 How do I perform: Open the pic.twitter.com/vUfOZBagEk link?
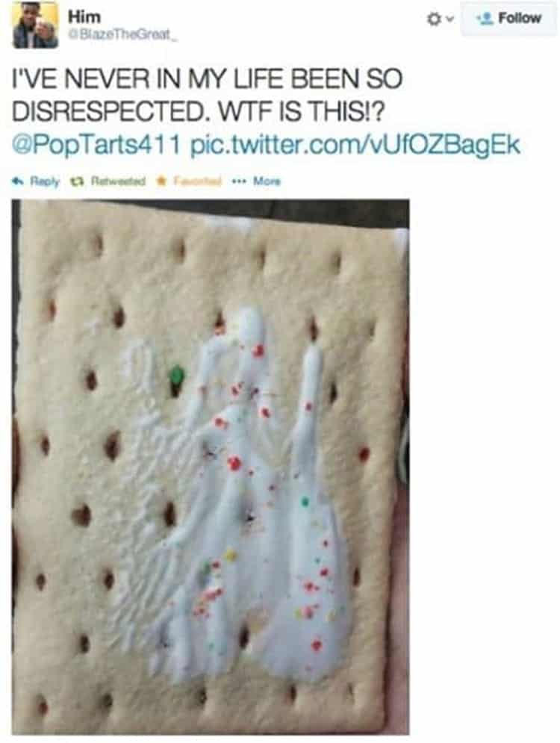tap(355, 145)
